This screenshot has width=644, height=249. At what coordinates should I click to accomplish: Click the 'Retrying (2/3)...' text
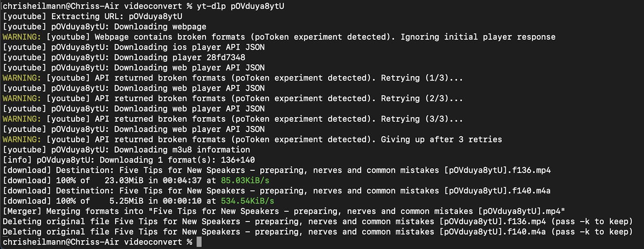[x=422, y=99]
